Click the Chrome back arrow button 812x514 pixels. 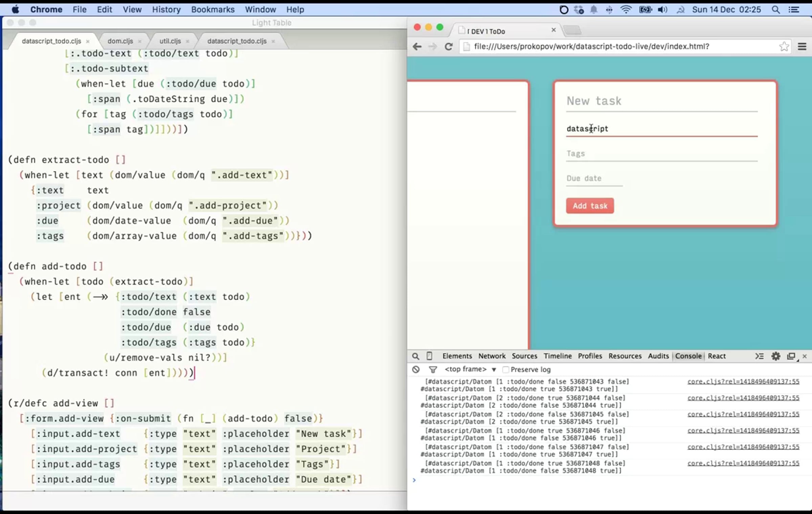[417, 46]
